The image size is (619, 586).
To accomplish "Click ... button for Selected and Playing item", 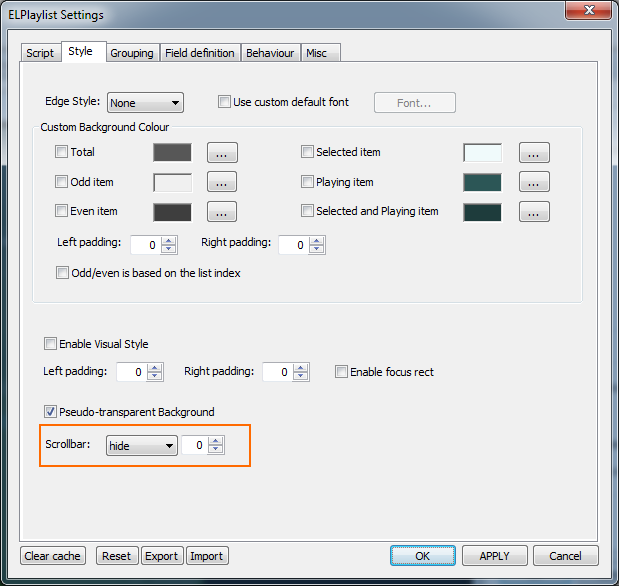I will click(534, 212).
